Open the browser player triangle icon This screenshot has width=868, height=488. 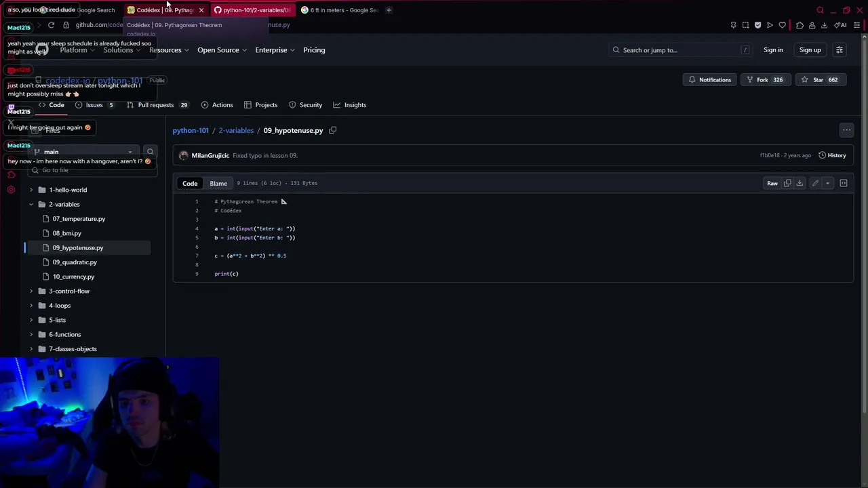point(770,25)
